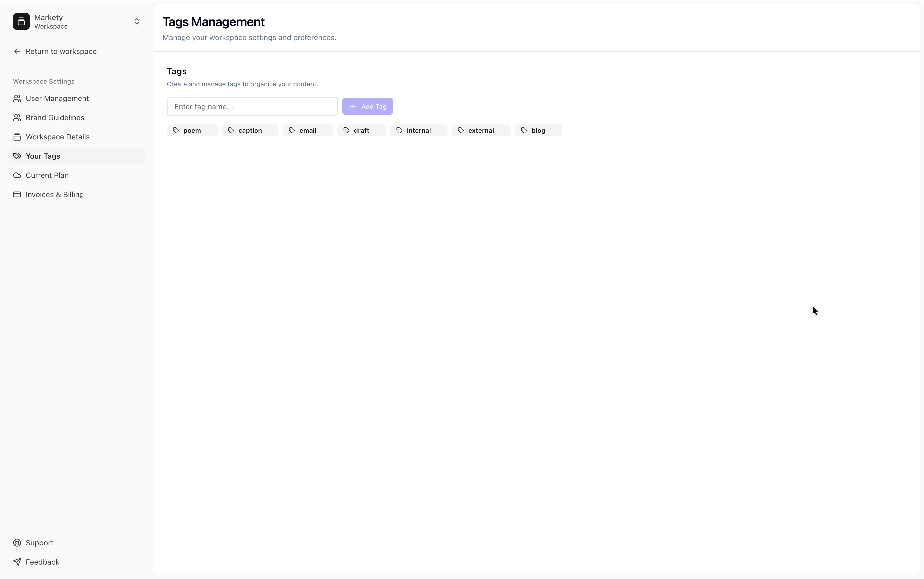Click the Feedback paper plane icon

17,561
